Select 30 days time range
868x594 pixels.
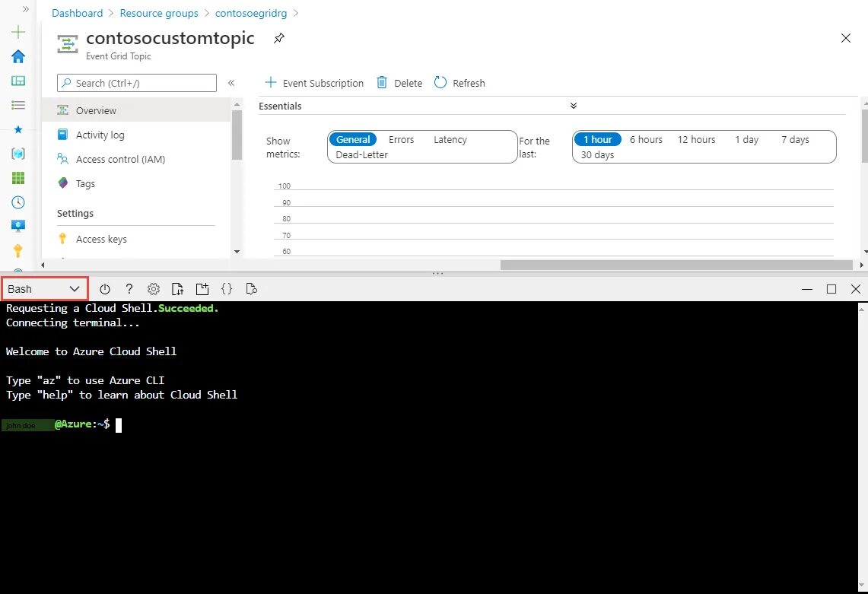pyautogui.click(x=597, y=154)
